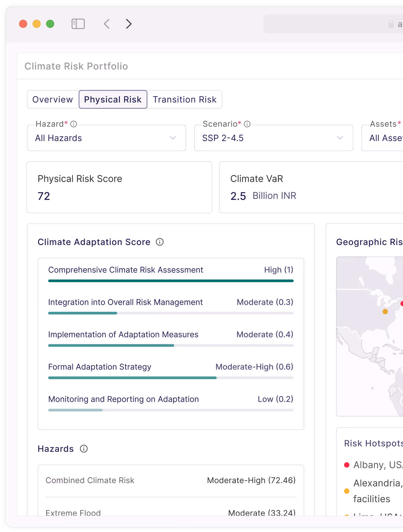Click the Low (0.2) rating

click(276, 399)
